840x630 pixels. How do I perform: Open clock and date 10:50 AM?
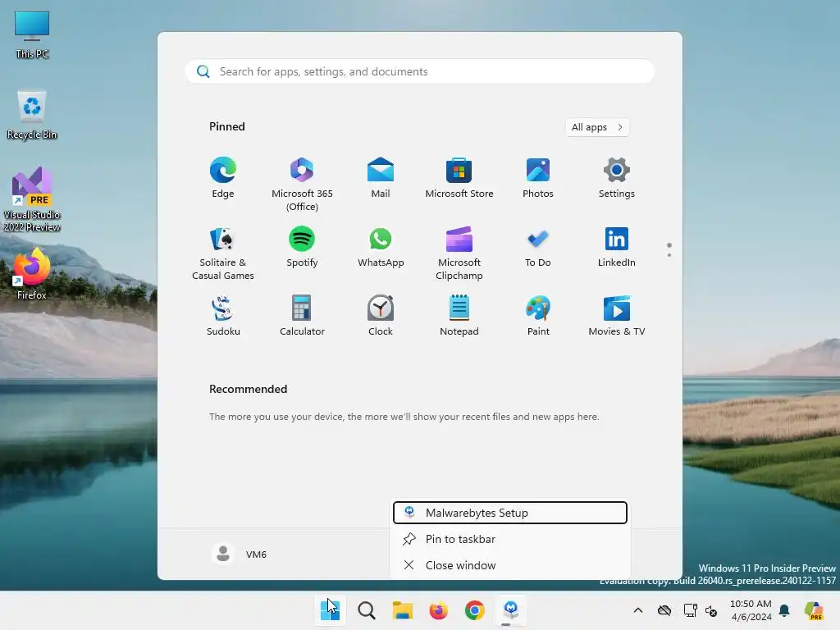coord(751,610)
